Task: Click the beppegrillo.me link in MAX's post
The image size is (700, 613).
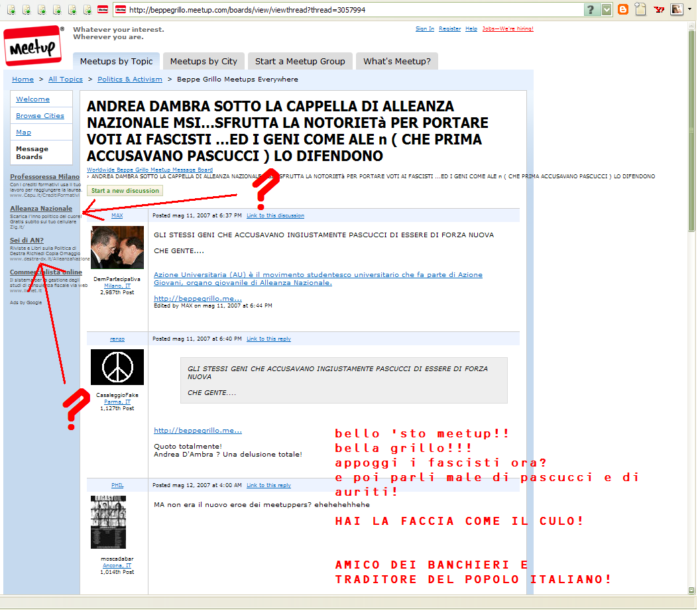Action: pos(198,298)
